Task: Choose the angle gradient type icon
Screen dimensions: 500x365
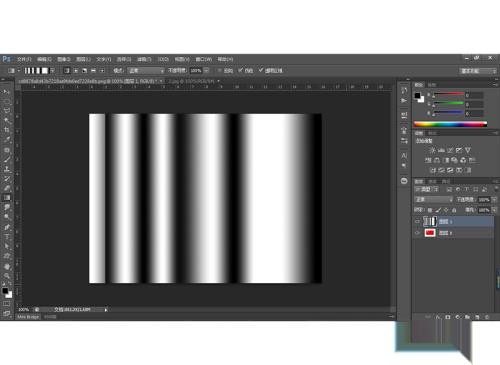Action: pyautogui.click(x=84, y=71)
